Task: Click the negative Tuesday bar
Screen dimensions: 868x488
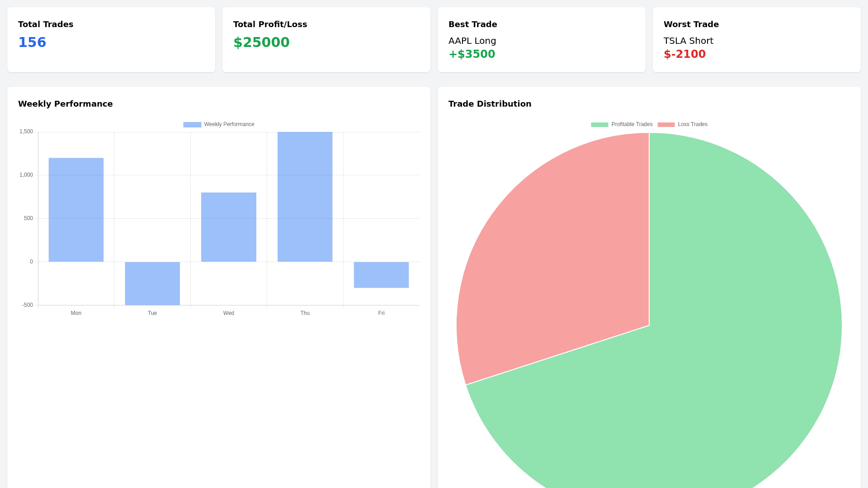Action: tap(152, 283)
